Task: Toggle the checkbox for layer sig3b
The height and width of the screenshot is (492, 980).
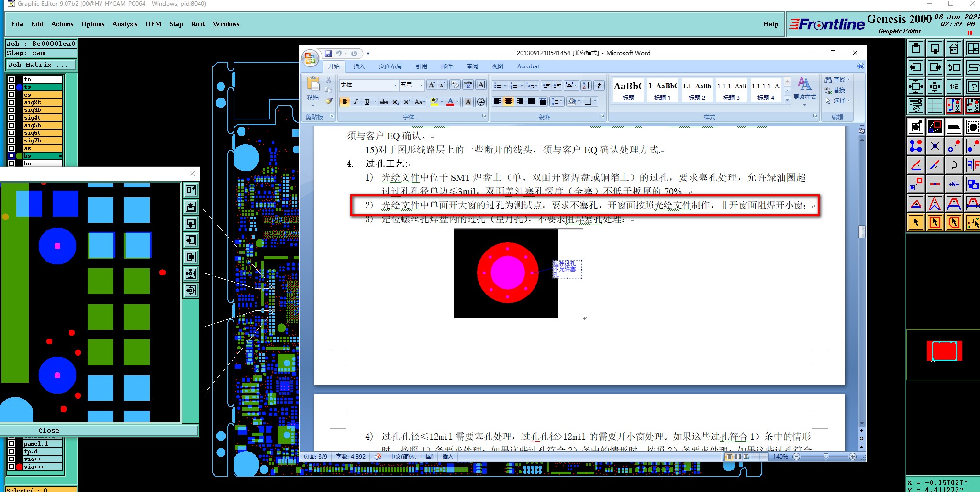Action: click(11, 110)
